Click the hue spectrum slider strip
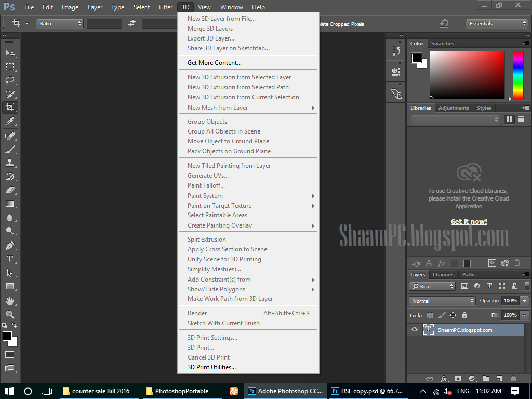This screenshot has width=532, height=399. coord(518,75)
